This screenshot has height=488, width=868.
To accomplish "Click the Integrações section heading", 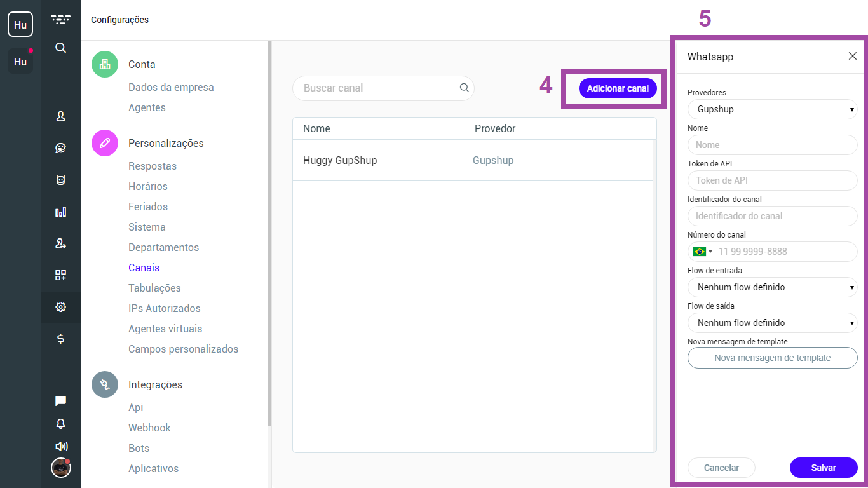I will tap(155, 384).
